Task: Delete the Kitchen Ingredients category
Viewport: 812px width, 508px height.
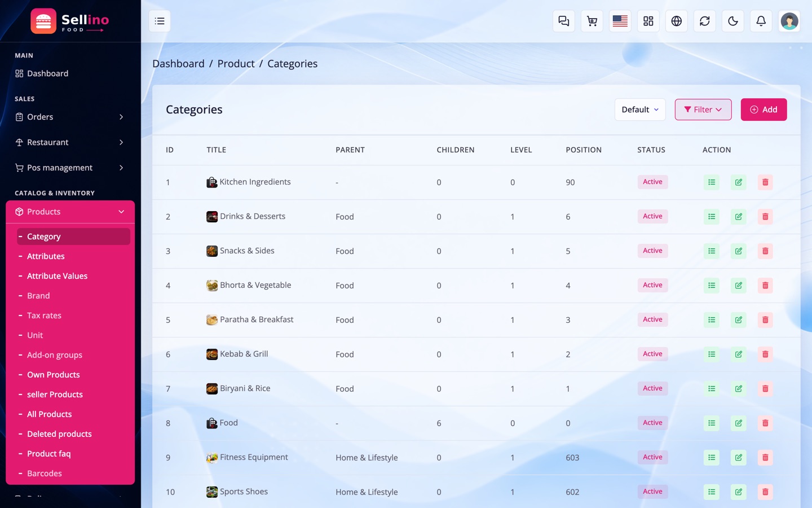Action: click(x=765, y=182)
